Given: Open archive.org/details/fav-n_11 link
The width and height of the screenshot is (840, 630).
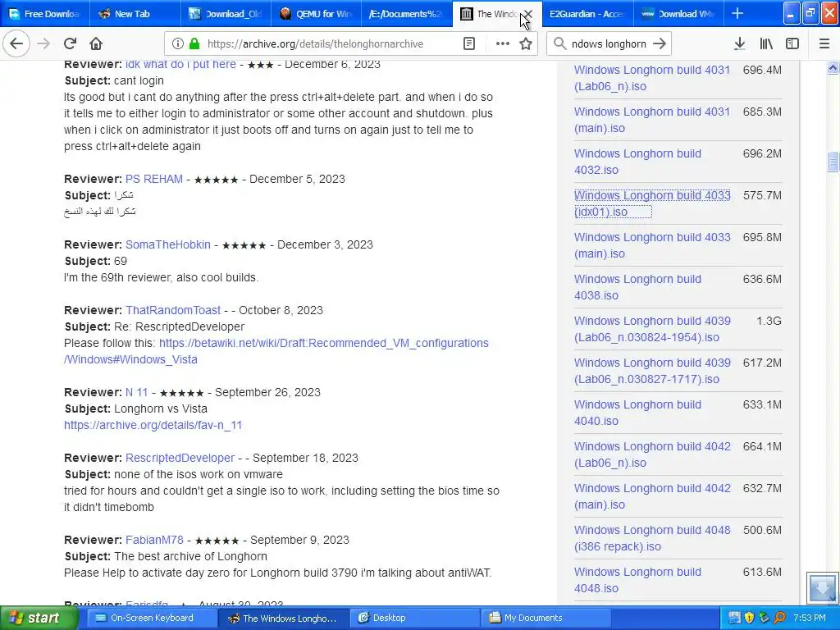Looking at the screenshot, I should 153,425.
